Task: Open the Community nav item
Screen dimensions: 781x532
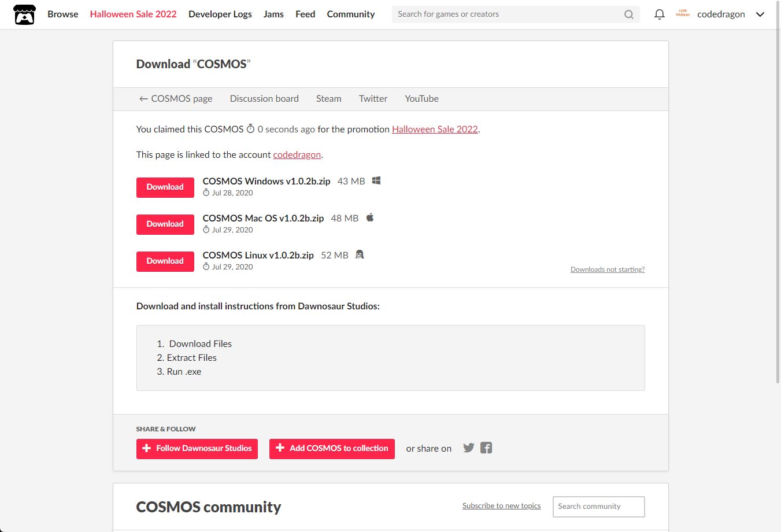Action: pyautogui.click(x=351, y=14)
